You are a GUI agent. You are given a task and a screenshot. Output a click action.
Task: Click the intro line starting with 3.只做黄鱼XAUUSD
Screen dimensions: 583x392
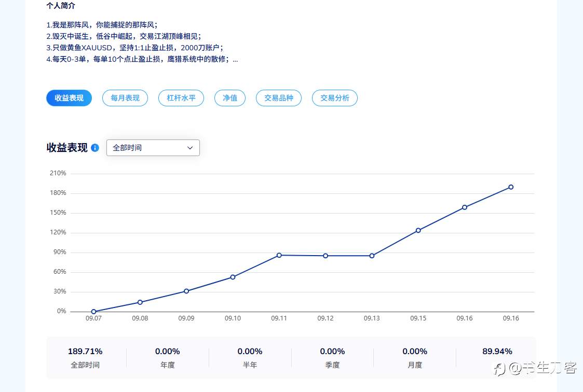[134, 48]
